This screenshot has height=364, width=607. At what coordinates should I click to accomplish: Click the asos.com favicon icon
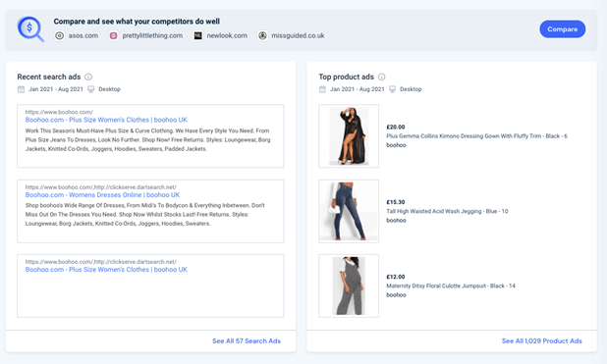click(x=59, y=35)
